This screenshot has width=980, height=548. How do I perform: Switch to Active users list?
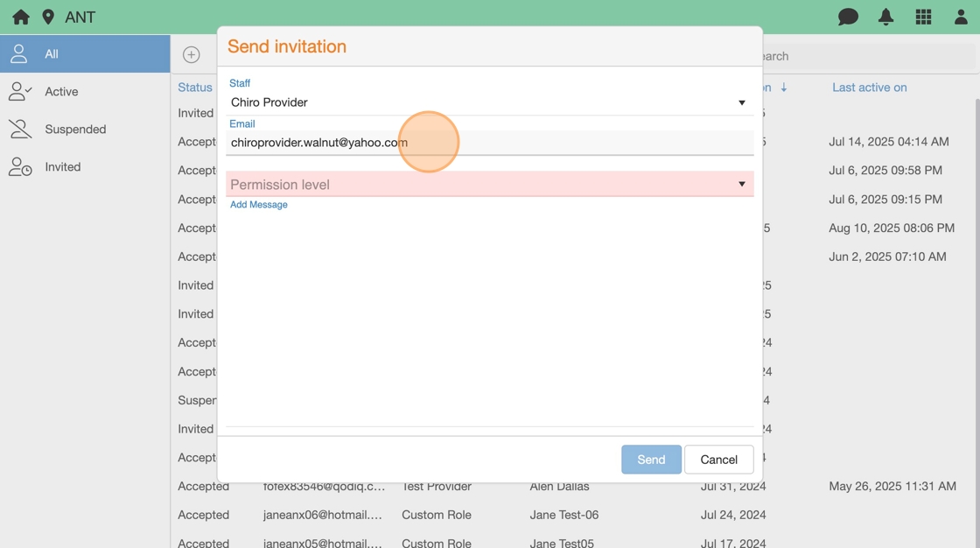[61, 92]
